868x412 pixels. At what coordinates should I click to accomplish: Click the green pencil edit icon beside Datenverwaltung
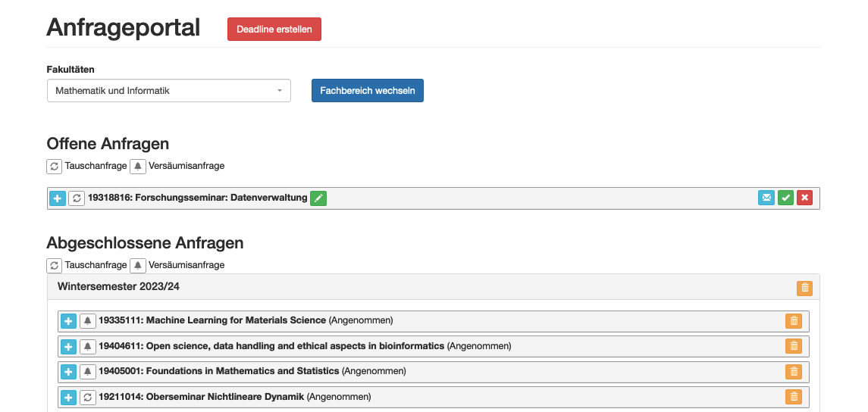[318, 198]
